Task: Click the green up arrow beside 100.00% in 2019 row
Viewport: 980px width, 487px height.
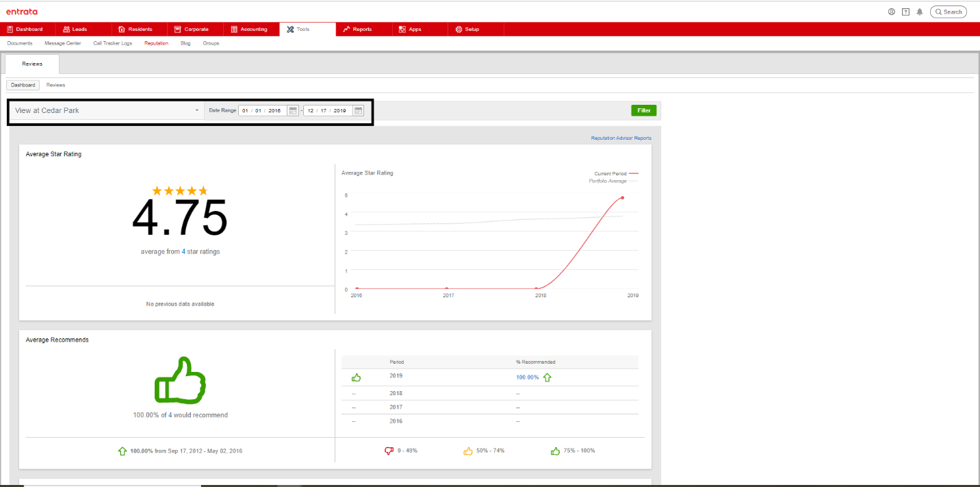Action: [x=547, y=377]
